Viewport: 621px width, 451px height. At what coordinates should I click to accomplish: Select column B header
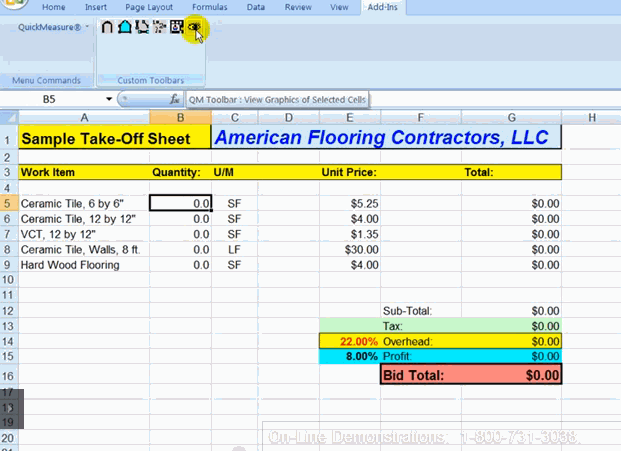[x=180, y=118]
